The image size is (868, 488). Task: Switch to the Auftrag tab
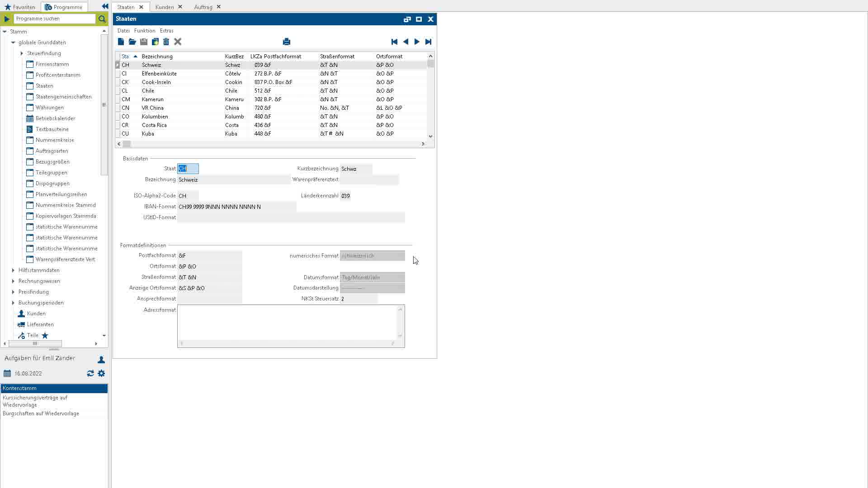click(x=203, y=7)
